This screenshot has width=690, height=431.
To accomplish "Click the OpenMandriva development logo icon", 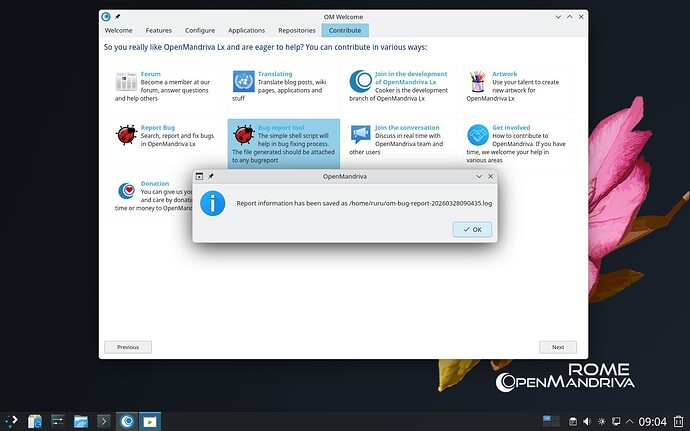I will [361, 81].
